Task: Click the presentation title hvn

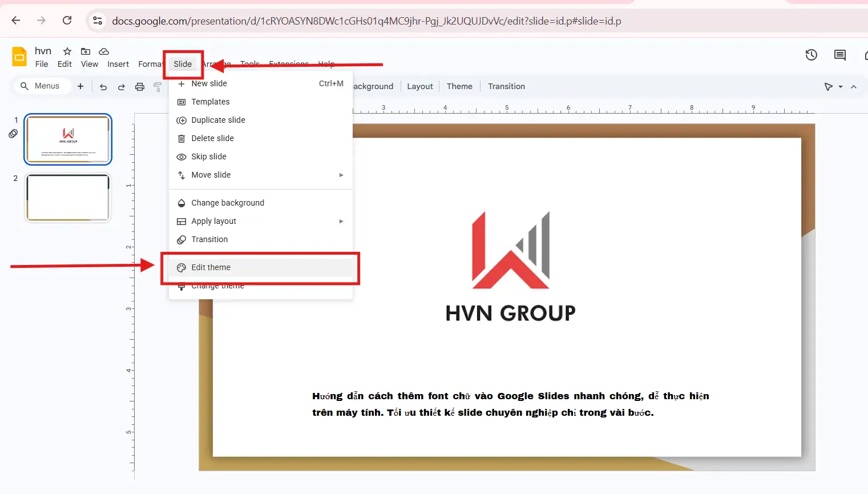Action: click(43, 51)
